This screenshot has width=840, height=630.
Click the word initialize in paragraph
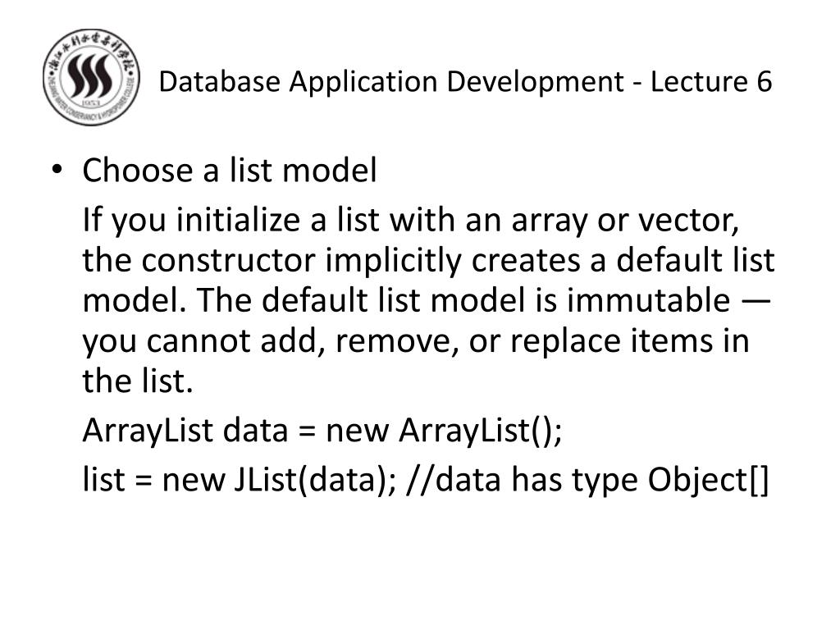tap(239, 220)
